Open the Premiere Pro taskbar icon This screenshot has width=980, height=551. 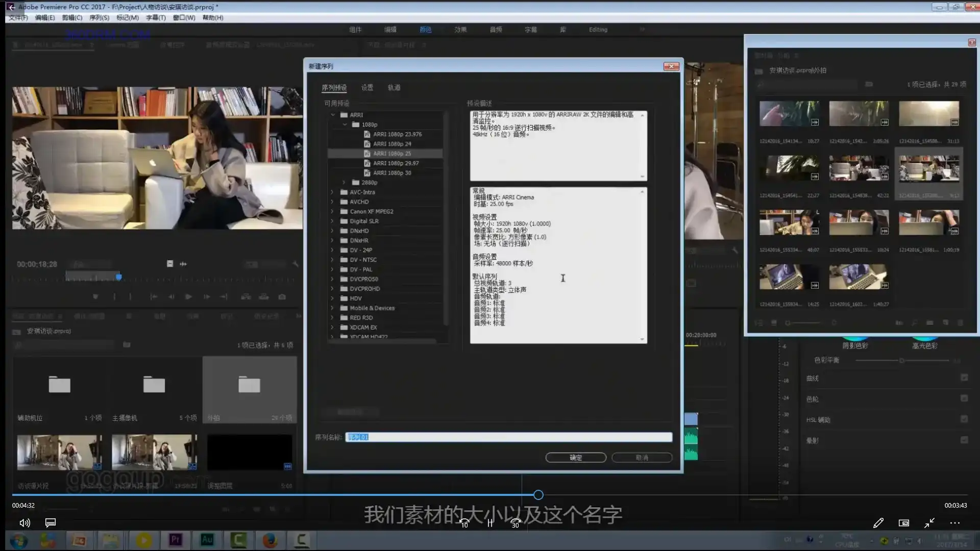(176, 540)
